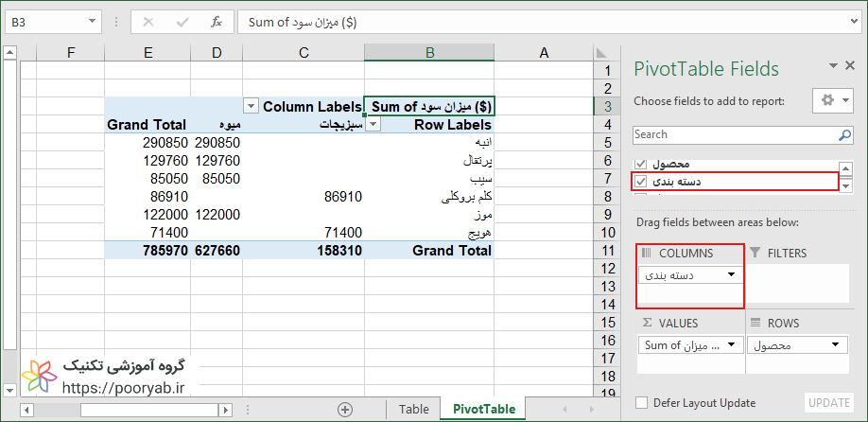Open دسته بندی dropdown in COLUMNS area
The width and height of the screenshot is (868, 422).
(731, 274)
